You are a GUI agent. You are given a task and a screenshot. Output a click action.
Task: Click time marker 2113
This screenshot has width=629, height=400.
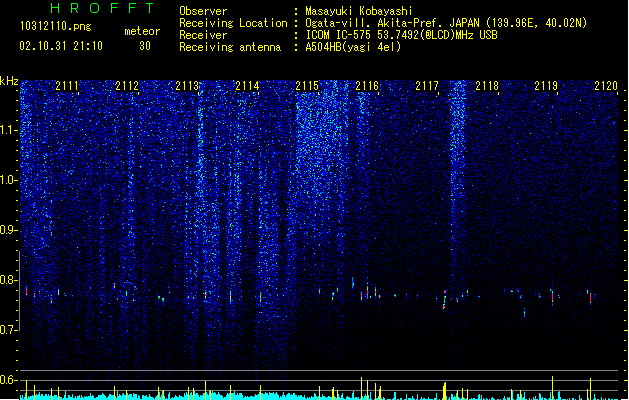click(x=187, y=86)
